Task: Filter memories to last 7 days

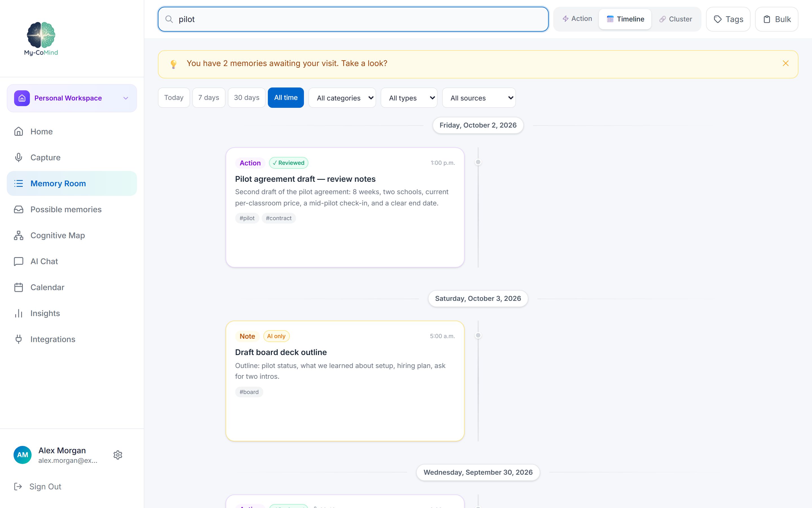Action: click(209, 97)
